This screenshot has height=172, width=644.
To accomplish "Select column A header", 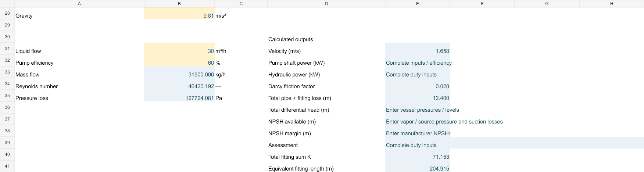I will (x=79, y=4).
